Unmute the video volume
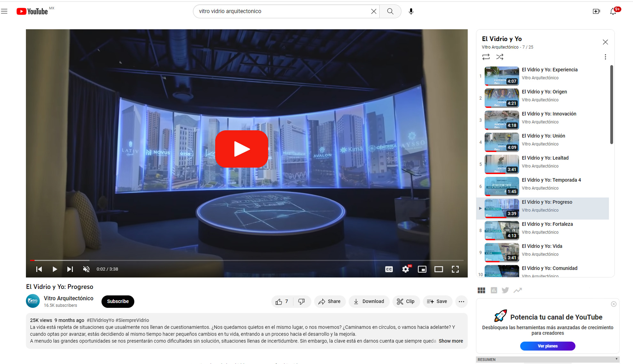This screenshot has height=364, width=633. coord(86,269)
